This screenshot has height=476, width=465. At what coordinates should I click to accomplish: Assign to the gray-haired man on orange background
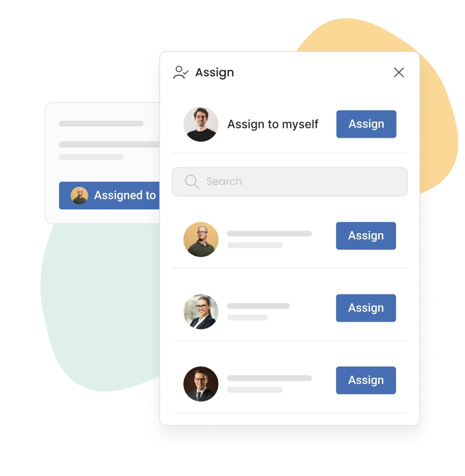coord(366,236)
